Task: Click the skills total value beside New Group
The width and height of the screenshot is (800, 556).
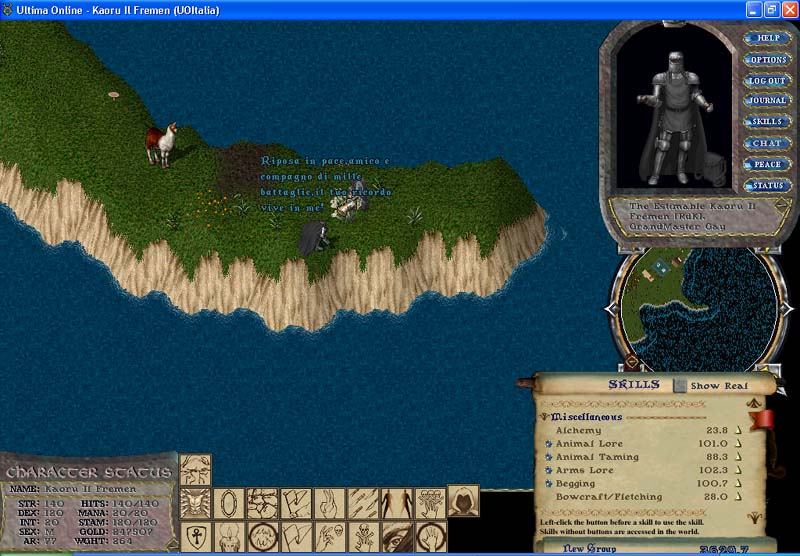Action: (726, 549)
